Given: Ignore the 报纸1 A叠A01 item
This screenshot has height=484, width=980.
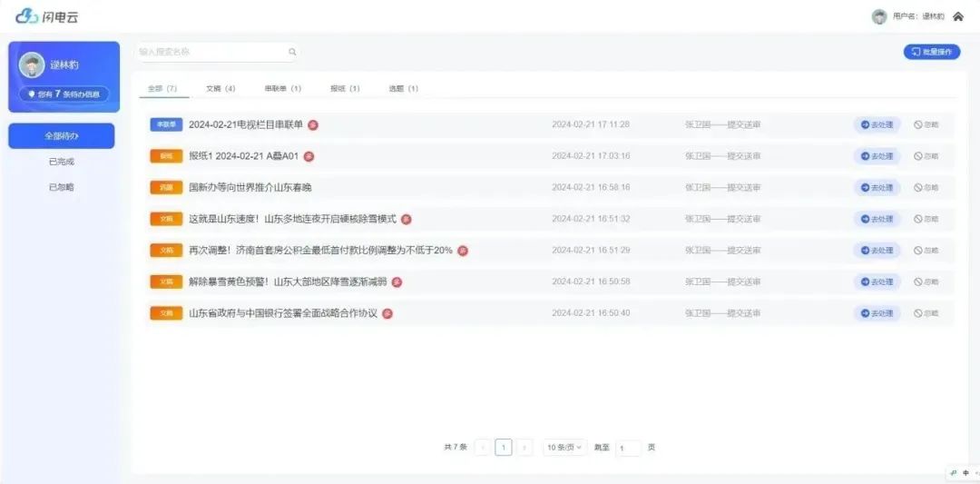Looking at the screenshot, I should [x=926, y=155].
